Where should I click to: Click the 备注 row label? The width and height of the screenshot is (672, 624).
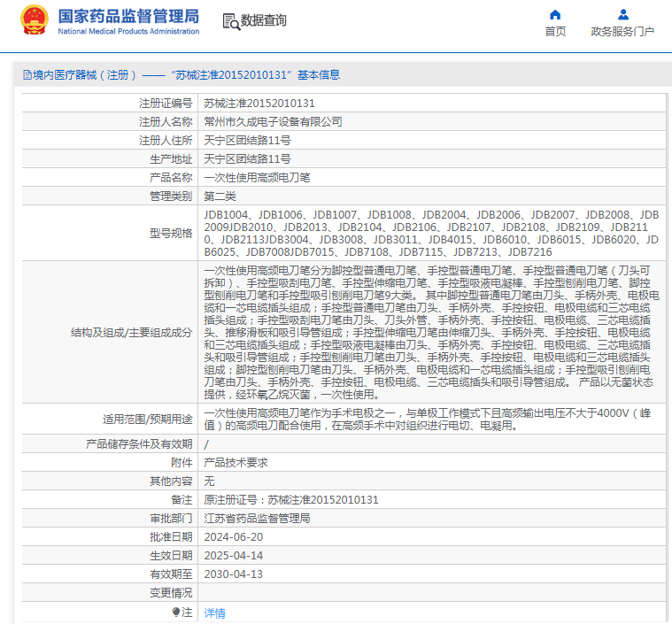182,500
